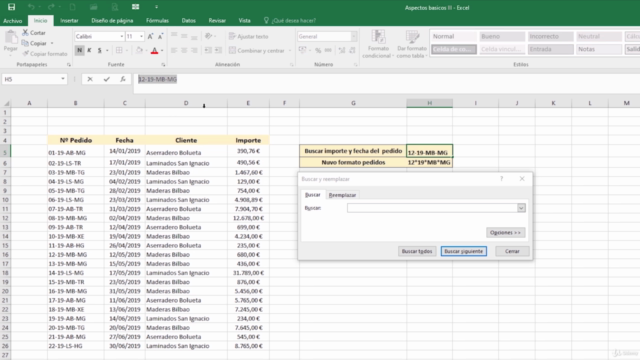Click Copiar formato brush icon
Viewport: 640px width, 360px height.
[26, 53]
